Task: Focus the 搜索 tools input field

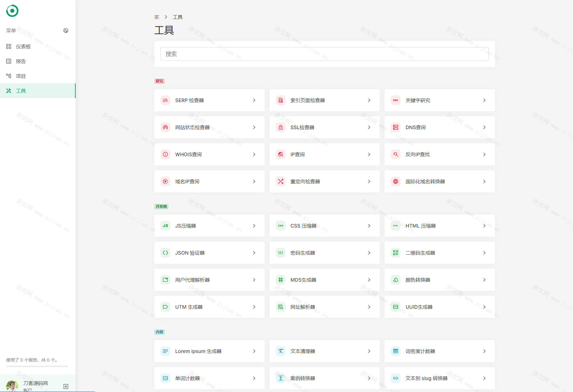Action: click(x=325, y=54)
